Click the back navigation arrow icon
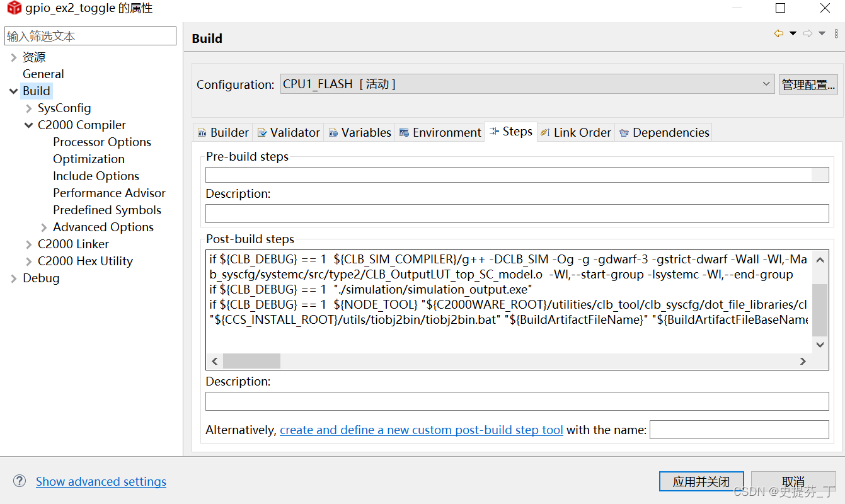The height and width of the screenshot is (504, 845). (779, 33)
